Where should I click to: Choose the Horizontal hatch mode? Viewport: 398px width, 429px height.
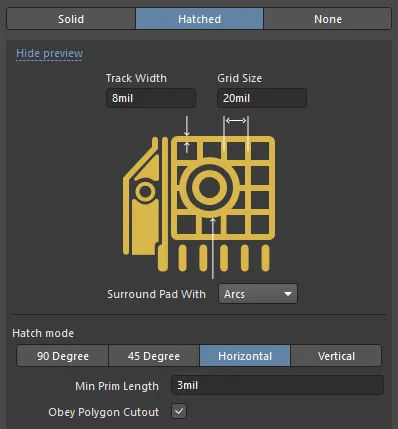pos(245,356)
